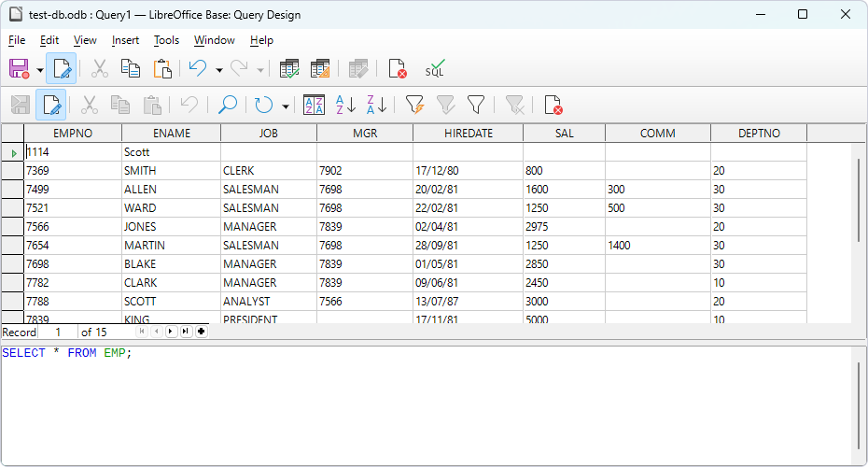Undo the last action in top toolbar
868x467 pixels.
198,69
